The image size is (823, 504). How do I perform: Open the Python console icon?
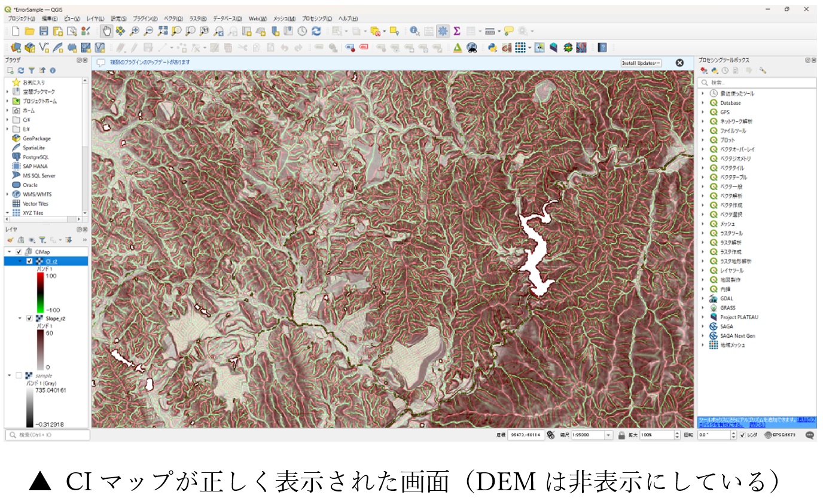tap(492, 48)
